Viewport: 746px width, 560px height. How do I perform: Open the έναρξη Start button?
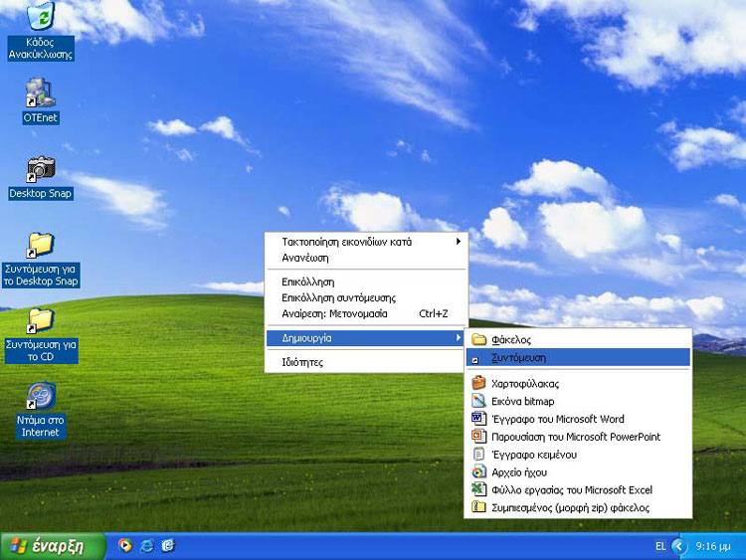(x=53, y=546)
